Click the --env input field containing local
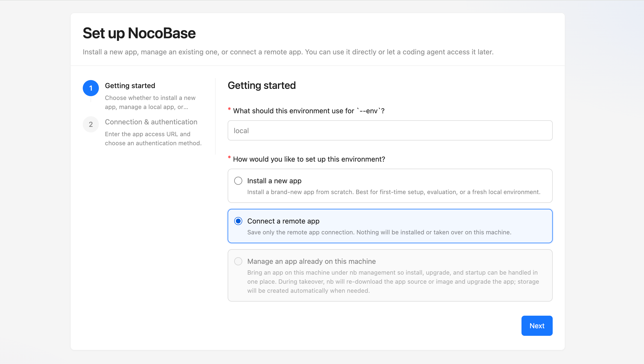Image resolution: width=644 pixels, height=364 pixels. (390, 130)
